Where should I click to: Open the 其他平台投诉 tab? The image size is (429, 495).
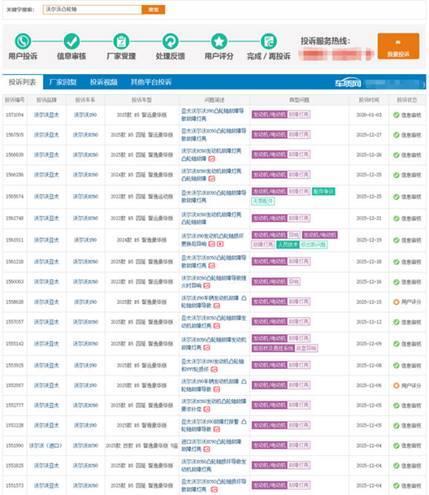point(151,82)
